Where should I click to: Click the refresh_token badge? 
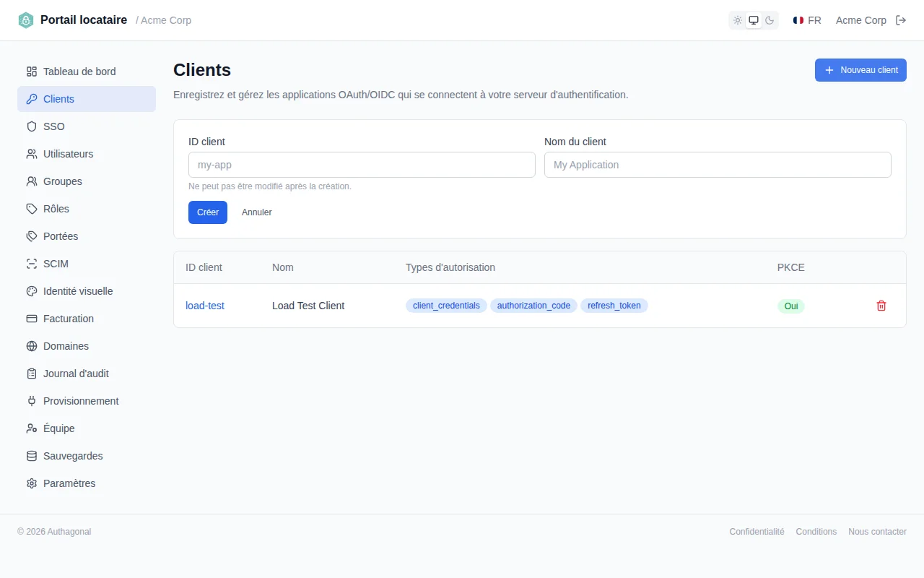click(614, 306)
